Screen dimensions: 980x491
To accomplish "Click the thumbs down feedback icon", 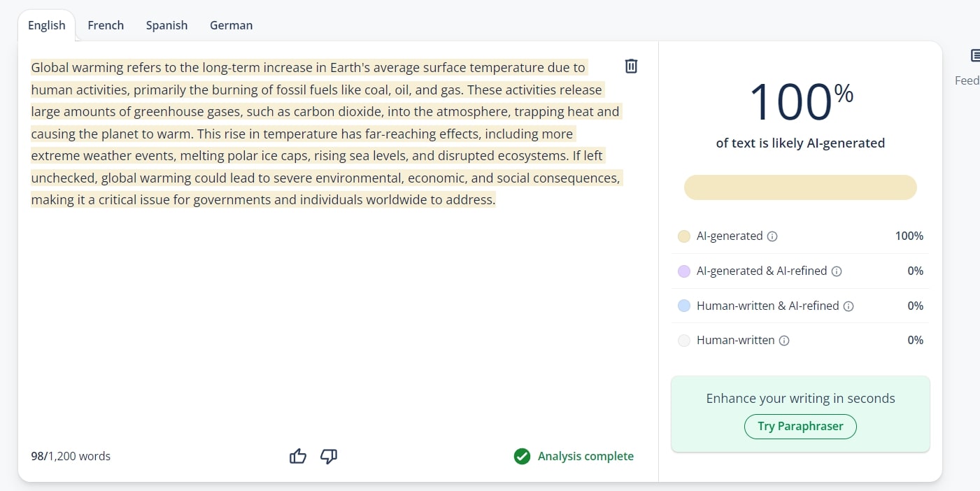I will click(329, 456).
